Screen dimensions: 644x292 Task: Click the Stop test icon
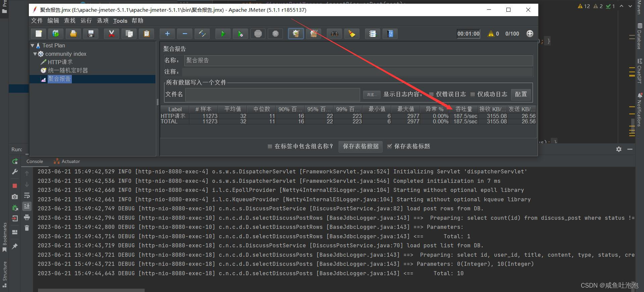click(x=258, y=34)
